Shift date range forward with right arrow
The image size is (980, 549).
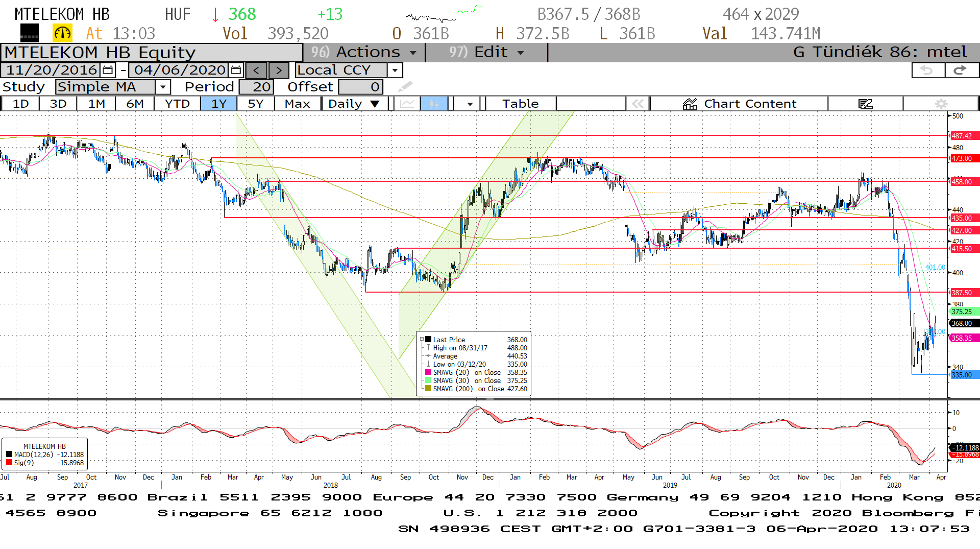click(x=279, y=70)
